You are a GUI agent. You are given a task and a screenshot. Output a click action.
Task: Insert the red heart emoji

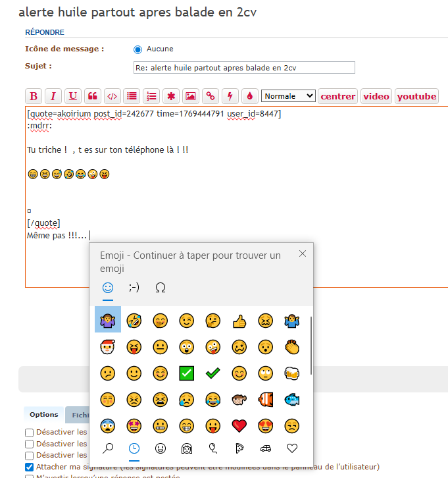pyautogui.click(x=239, y=425)
